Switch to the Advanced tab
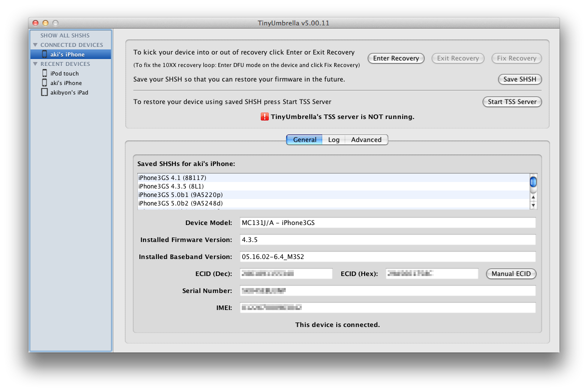 pos(366,139)
